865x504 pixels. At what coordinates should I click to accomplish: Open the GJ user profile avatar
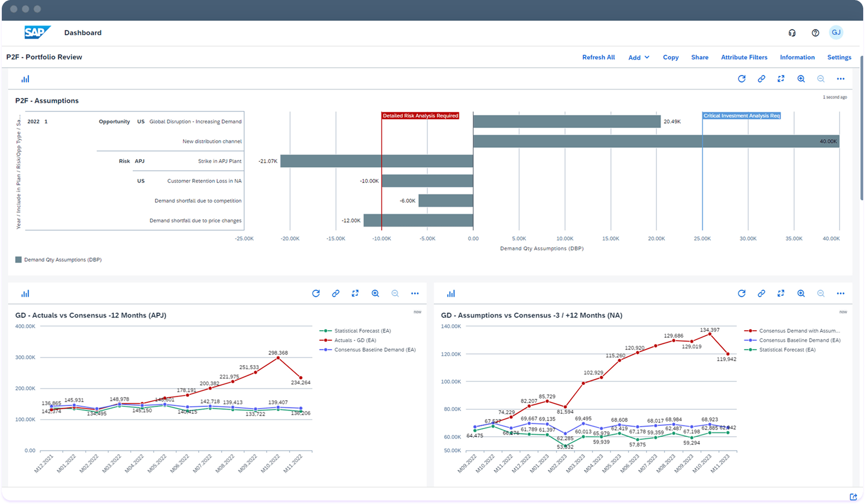[x=836, y=32]
